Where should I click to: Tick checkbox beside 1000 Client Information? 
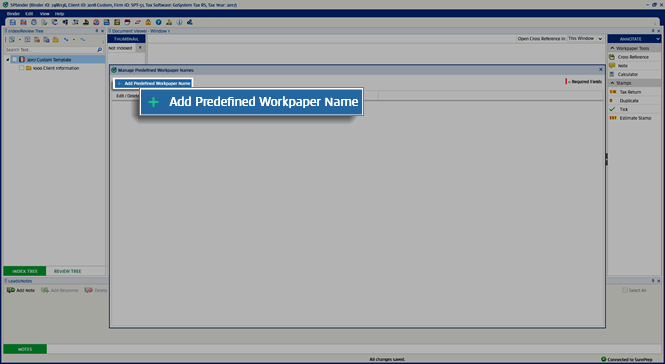coord(21,68)
